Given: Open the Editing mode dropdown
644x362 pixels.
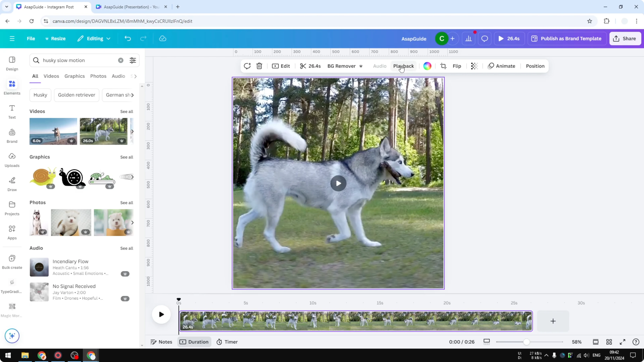Looking at the screenshot, I should point(94,38).
